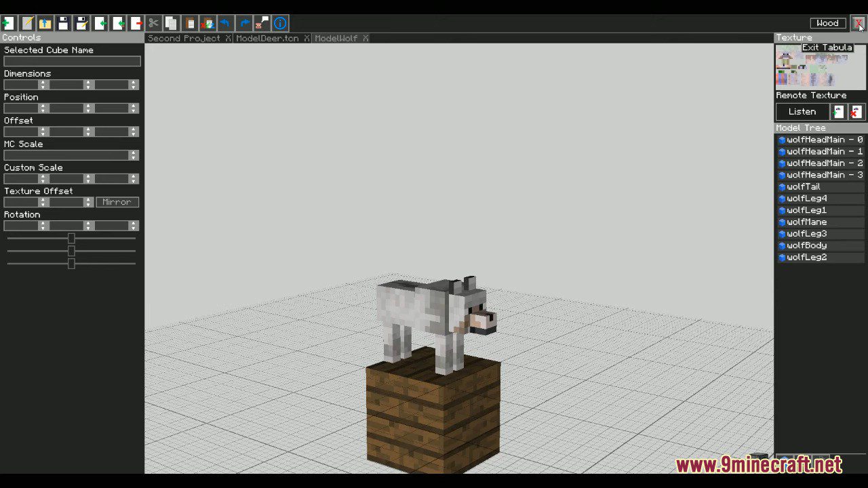Click the load remote texture plus icon
This screenshot has height=488, width=868.
click(x=839, y=112)
